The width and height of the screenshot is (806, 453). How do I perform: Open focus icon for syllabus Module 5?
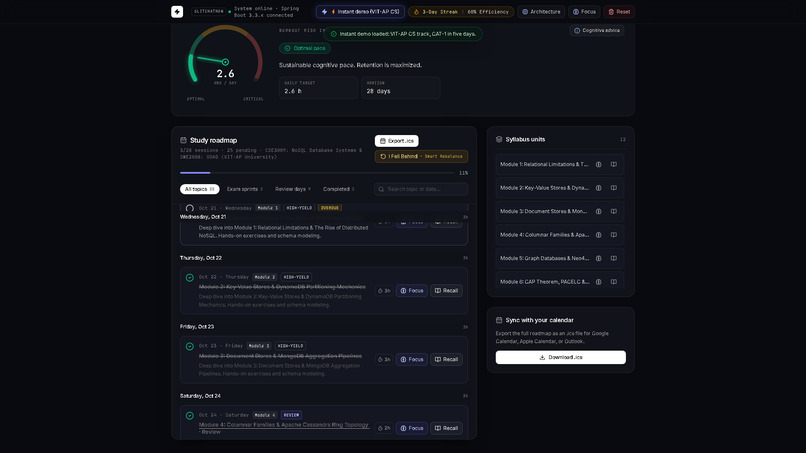(598, 259)
